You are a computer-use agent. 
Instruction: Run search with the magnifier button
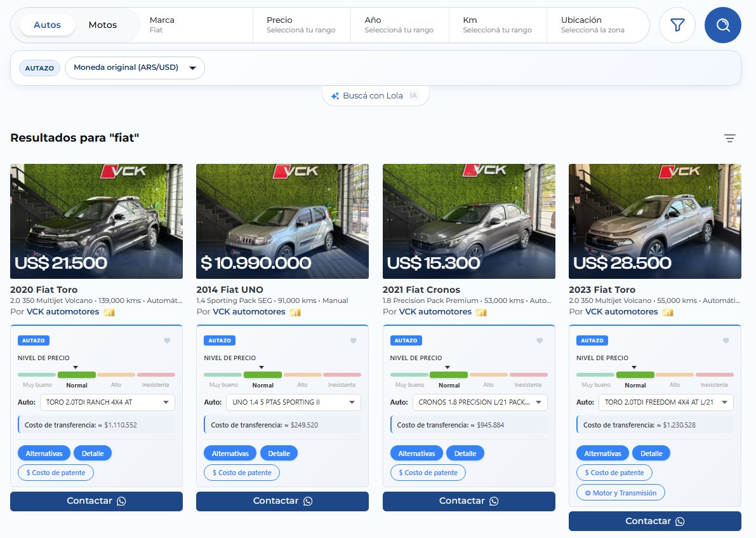pos(723,25)
